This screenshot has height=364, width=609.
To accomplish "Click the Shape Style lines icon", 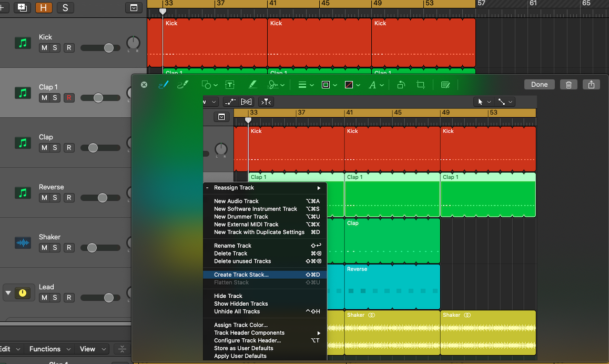I will click(x=302, y=85).
